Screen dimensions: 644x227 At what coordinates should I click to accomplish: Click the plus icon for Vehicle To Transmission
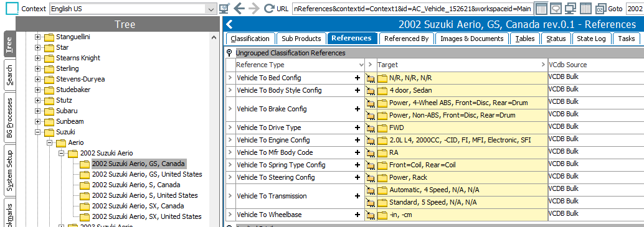[x=358, y=197]
